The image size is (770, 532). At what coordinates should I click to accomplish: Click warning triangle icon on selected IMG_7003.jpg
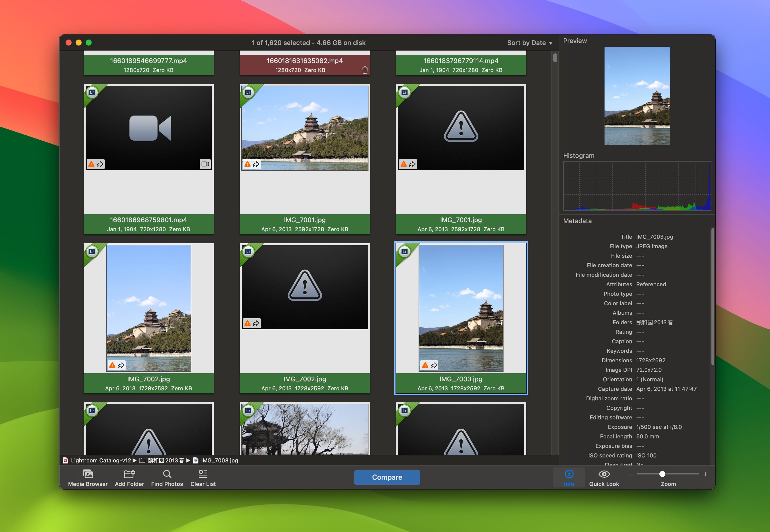coord(425,365)
